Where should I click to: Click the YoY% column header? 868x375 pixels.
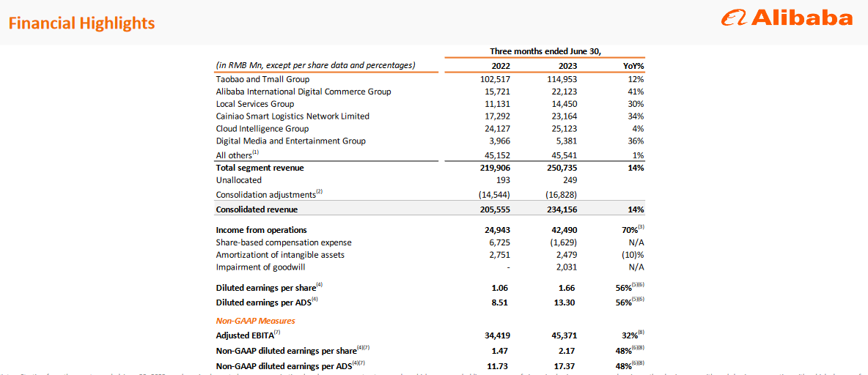633,66
